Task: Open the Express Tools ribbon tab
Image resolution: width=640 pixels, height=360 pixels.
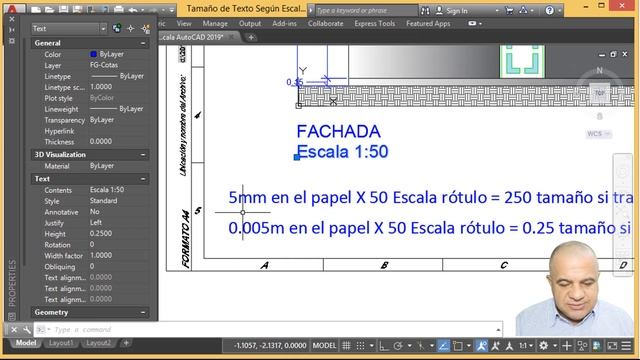Action: pos(375,24)
